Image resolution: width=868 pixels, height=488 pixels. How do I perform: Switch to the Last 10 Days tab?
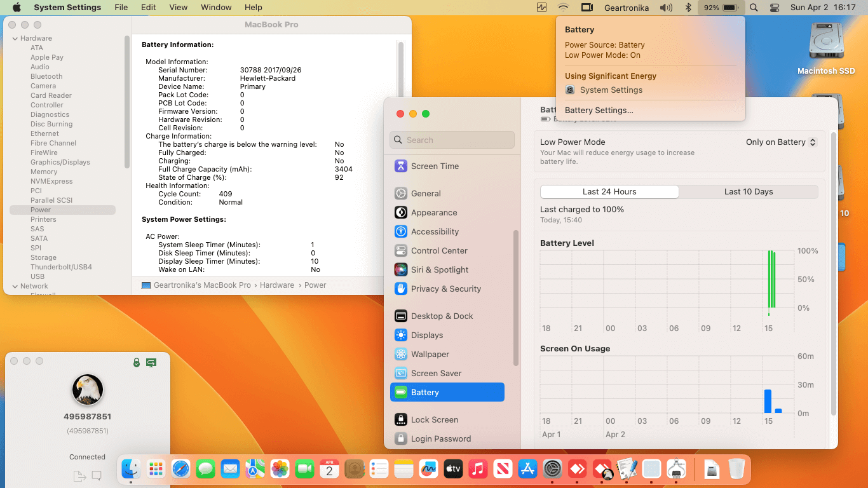pos(749,192)
